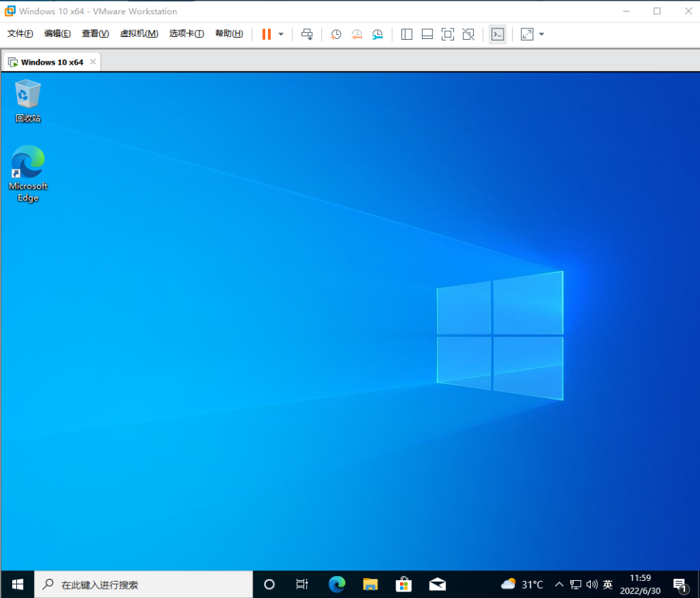Open the clock showing 11:59

(640, 584)
